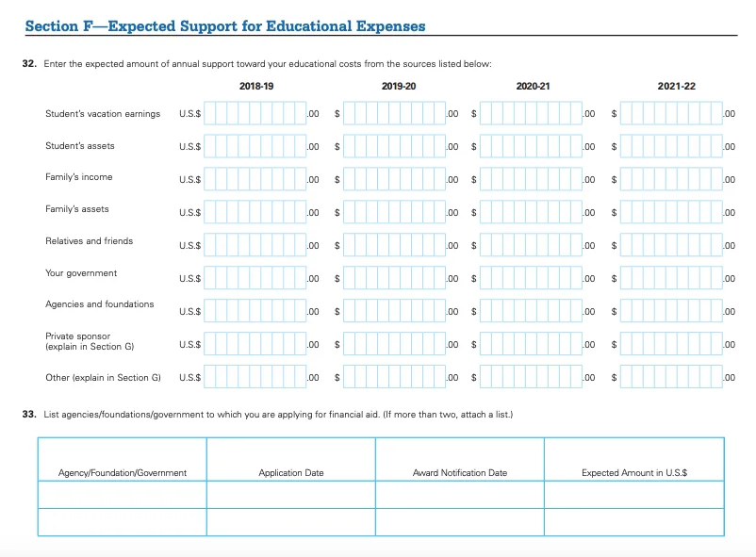
Task: Focus the 2021-22 Private sponsor amount field
Action: (x=670, y=343)
